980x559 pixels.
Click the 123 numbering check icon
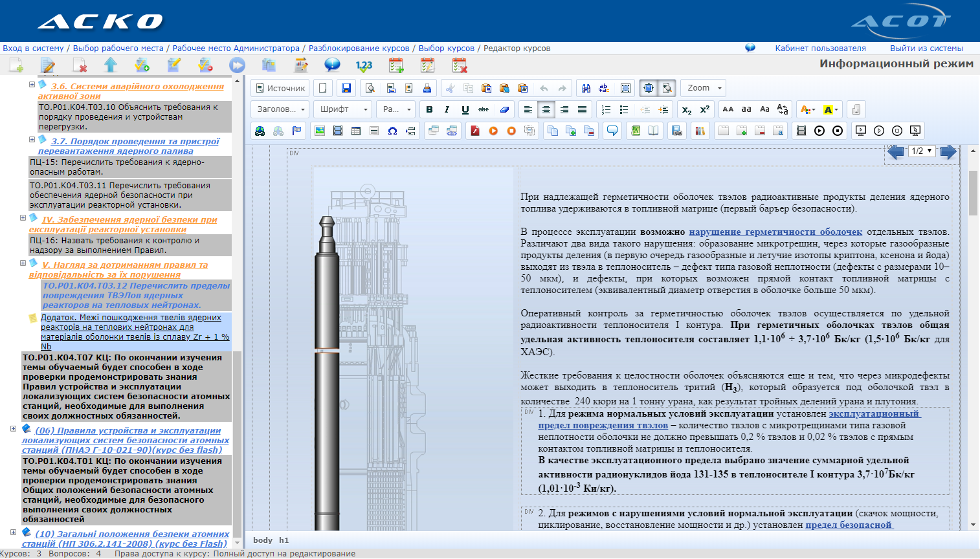point(364,65)
